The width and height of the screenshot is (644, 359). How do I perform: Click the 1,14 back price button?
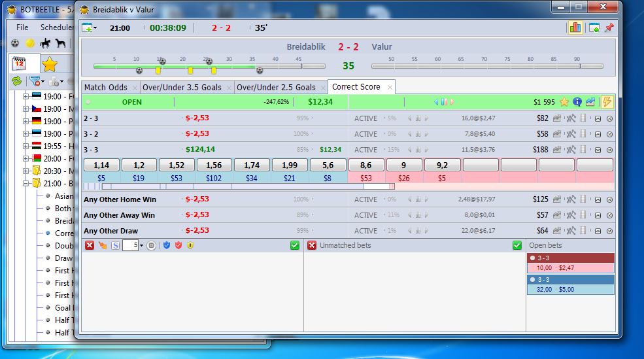pos(101,165)
